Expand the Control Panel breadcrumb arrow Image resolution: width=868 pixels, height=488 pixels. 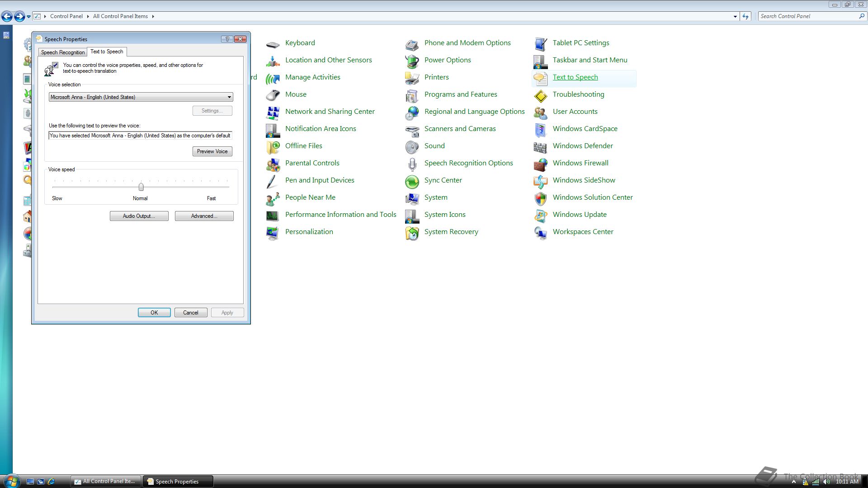tap(88, 16)
